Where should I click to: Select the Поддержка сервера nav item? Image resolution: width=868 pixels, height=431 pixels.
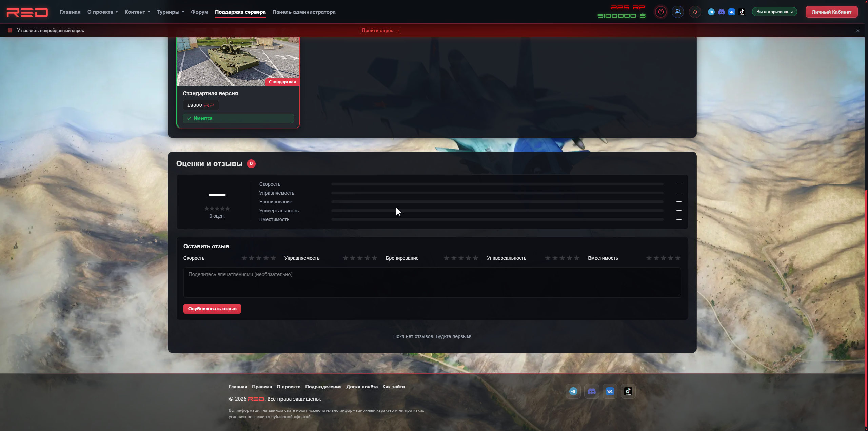coord(240,12)
